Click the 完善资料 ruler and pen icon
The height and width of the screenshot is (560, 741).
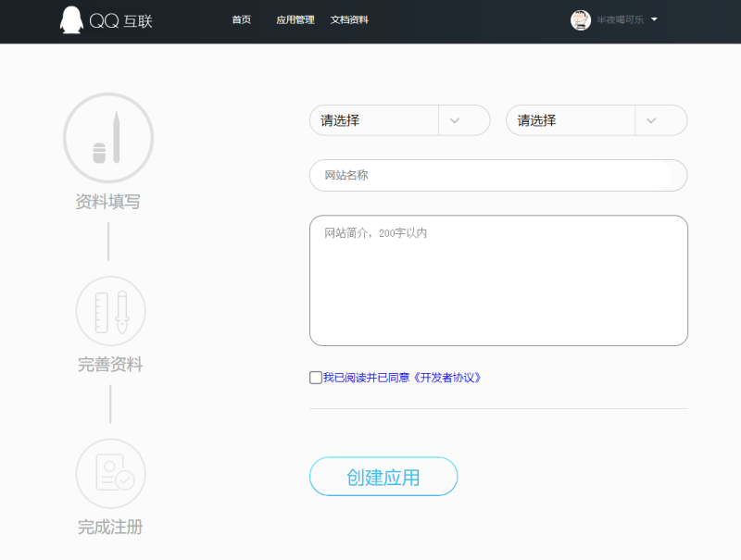(x=110, y=311)
